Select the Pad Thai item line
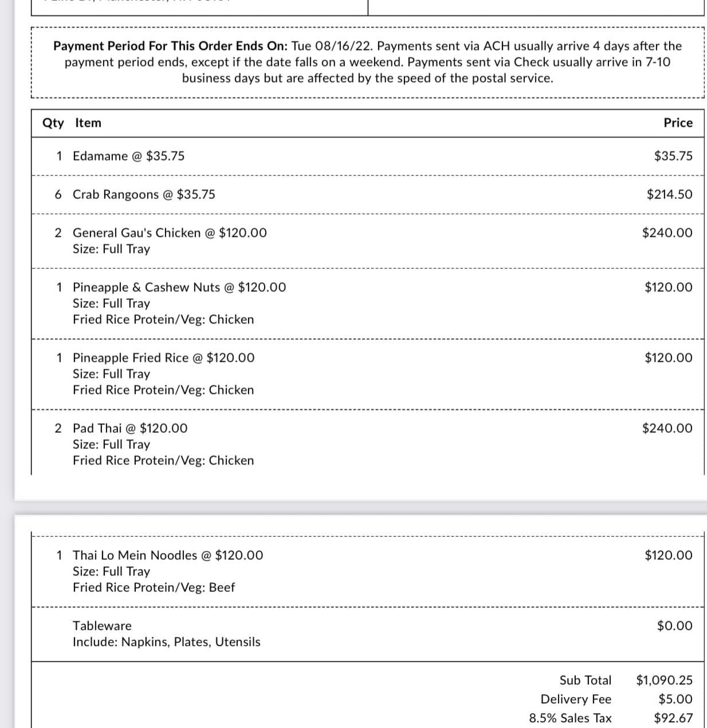The image size is (707, 728). point(129,428)
